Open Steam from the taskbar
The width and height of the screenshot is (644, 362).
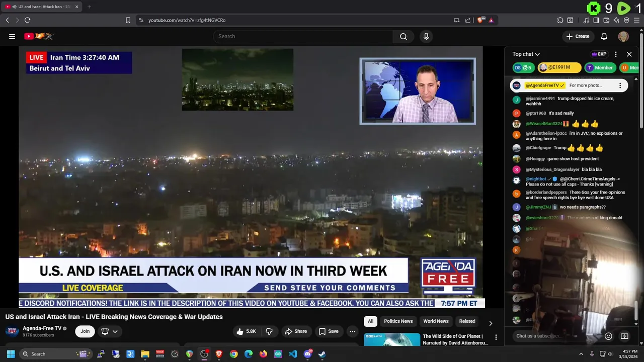click(322, 354)
